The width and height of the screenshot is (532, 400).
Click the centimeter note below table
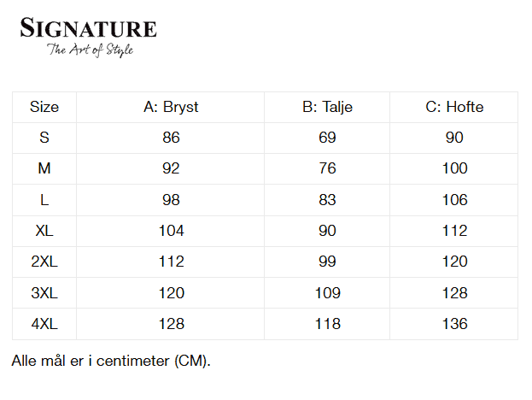111,361
